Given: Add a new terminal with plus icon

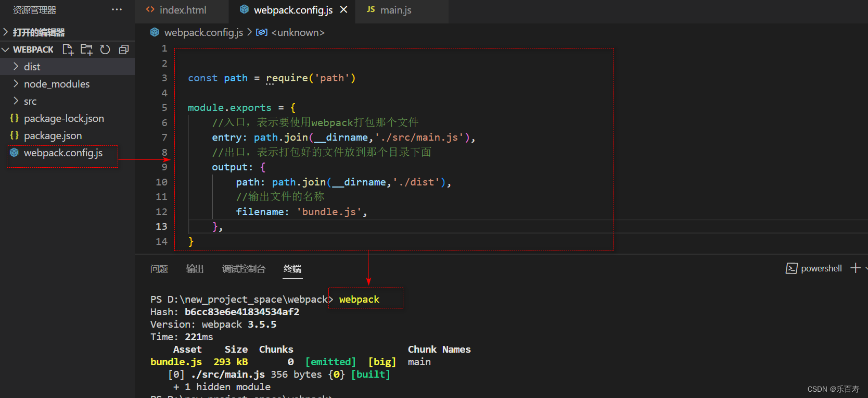Looking at the screenshot, I should click(856, 268).
